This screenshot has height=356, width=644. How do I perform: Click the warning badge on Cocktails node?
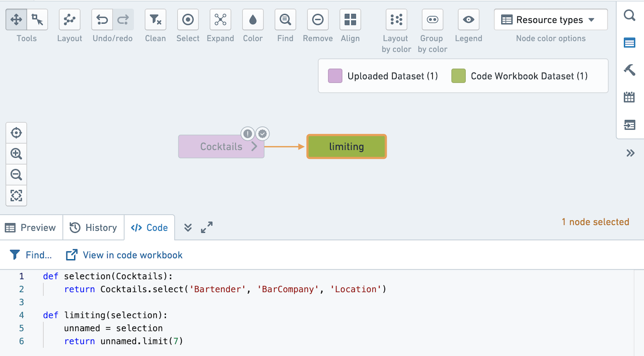(x=248, y=134)
